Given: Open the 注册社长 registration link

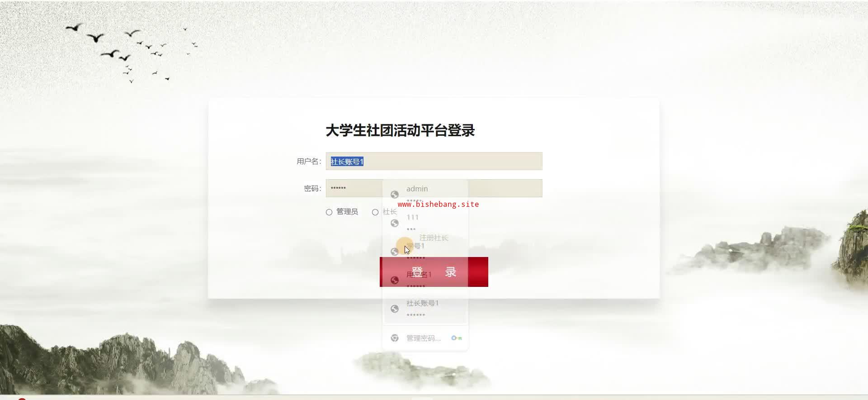Looking at the screenshot, I should (434, 238).
